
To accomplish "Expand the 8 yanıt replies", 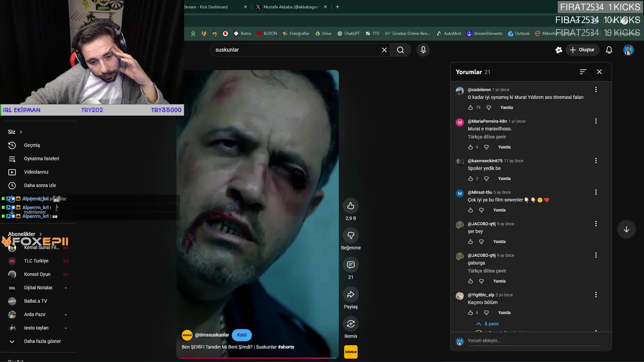I will [x=487, y=324].
